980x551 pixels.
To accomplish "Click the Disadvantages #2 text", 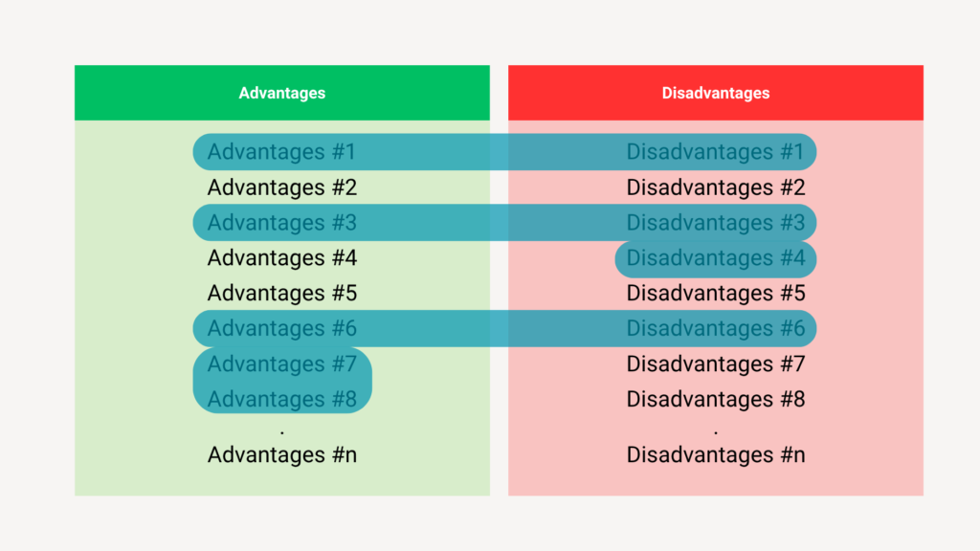I will click(x=716, y=187).
